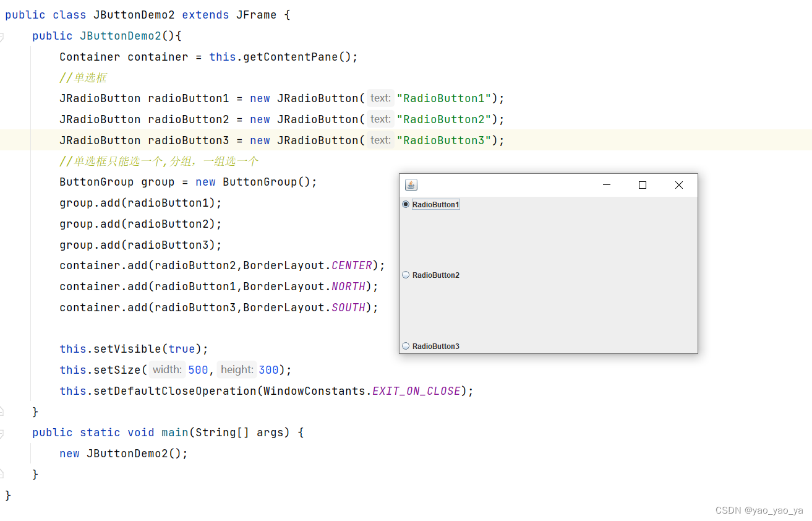Click the 'width:' parameter hint

point(167,370)
